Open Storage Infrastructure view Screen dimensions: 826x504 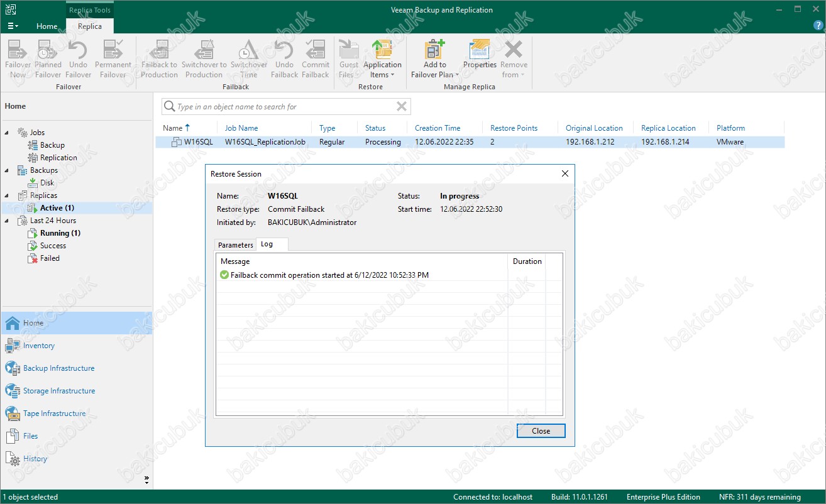click(76, 391)
